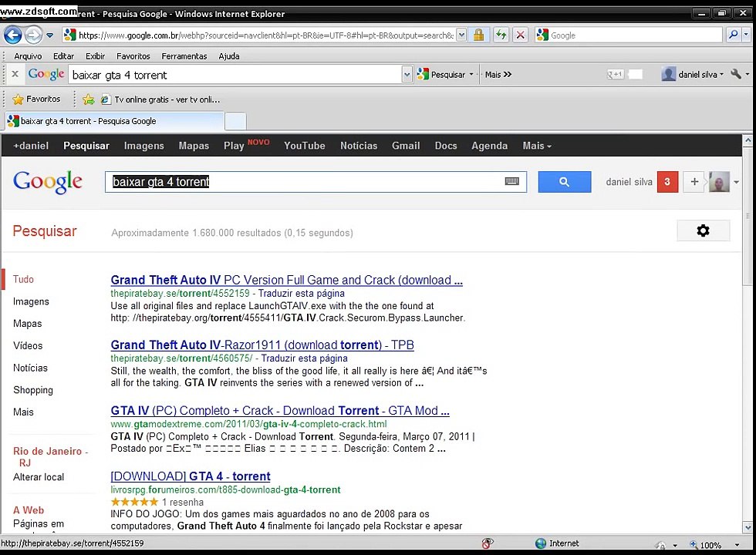
Task: Click the share plus button
Action: [694, 182]
